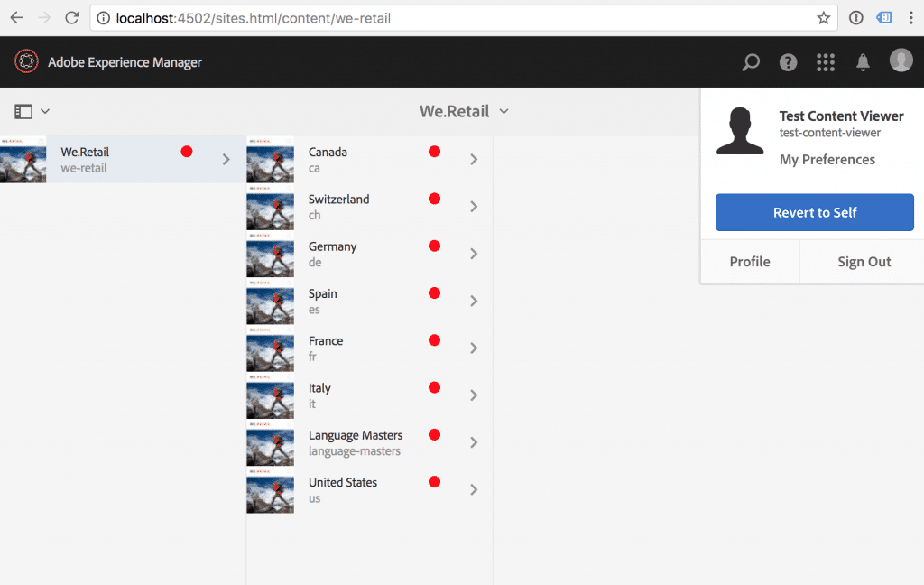Screen dimensions: 924x585
Task: Open the We.Retail breadcrumb title dropdown
Action: click(464, 111)
